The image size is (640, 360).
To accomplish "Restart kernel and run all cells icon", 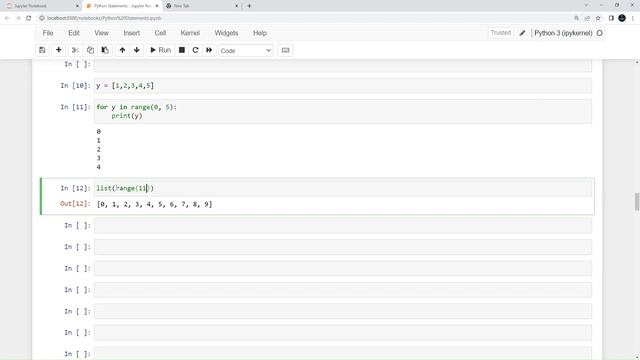I will 209,50.
